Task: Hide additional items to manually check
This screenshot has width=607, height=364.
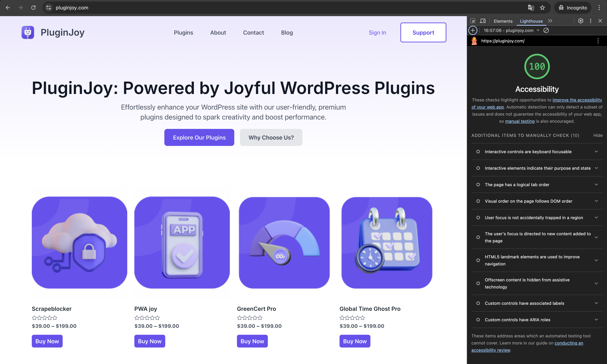Action: click(598, 135)
